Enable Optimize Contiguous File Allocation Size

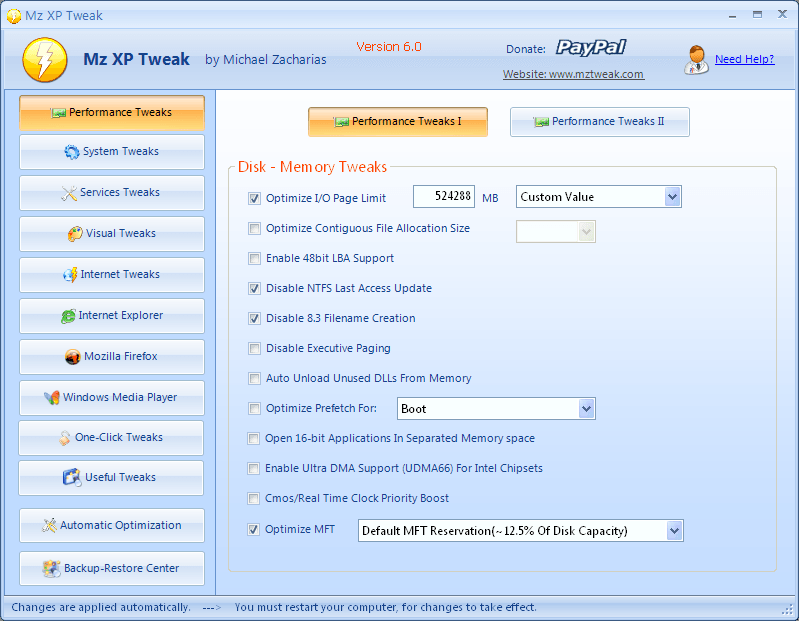tap(254, 228)
